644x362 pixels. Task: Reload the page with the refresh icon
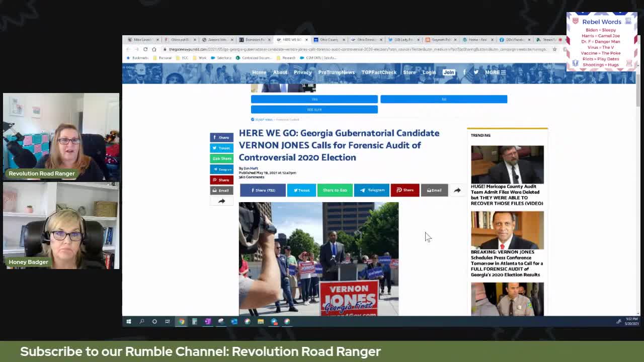pyautogui.click(x=145, y=49)
